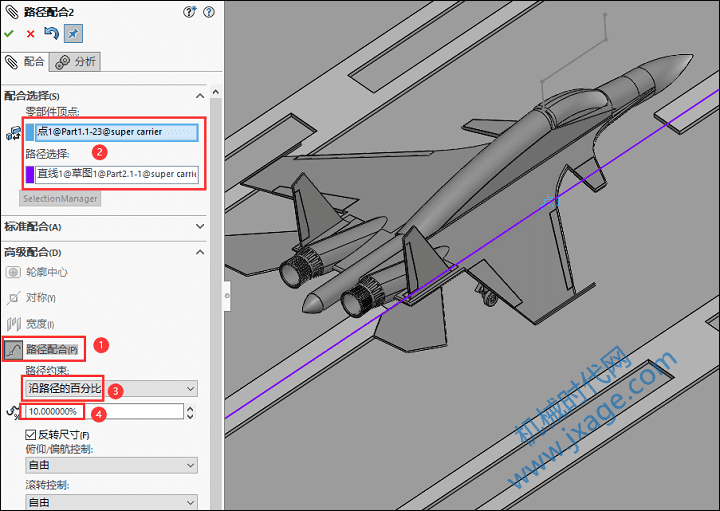The width and height of the screenshot is (720, 511).
Task: Choose the 对称 symmetric mate
Action: pyautogui.click(x=31, y=298)
